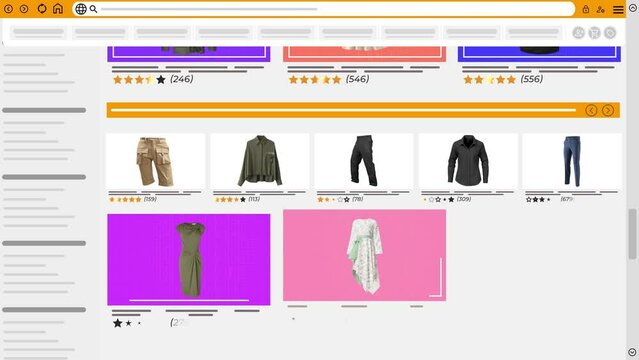Image resolution: width=639 pixels, height=360 pixels.
Task: Click the globe icon in address bar
Action: pos(81,9)
